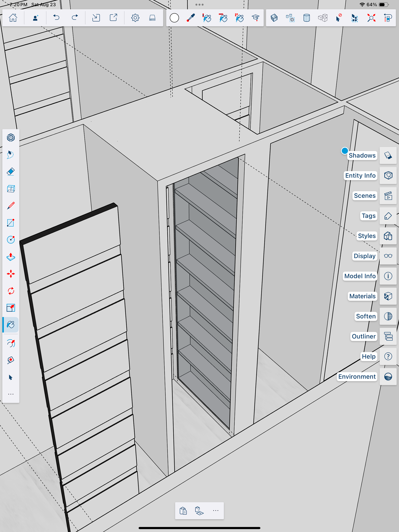Open the Display panel with glasses icon
Image resolution: width=399 pixels, height=532 pixels.
click(x=388, y=256)
